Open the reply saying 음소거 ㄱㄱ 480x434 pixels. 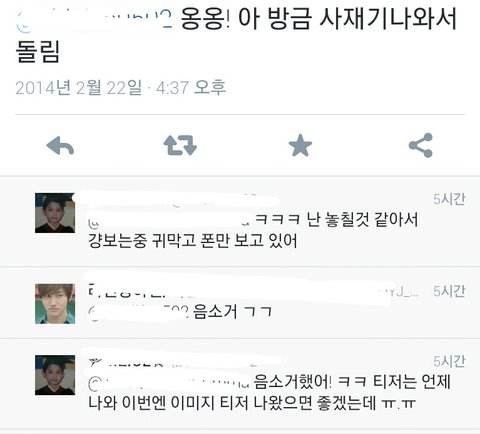click(240, 303)
